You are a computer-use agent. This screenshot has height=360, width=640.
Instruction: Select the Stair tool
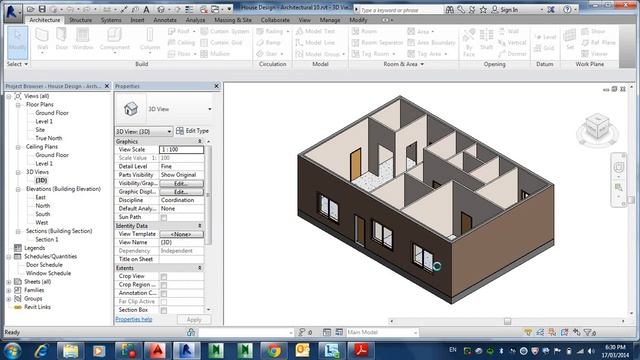[x=269, y=54]
